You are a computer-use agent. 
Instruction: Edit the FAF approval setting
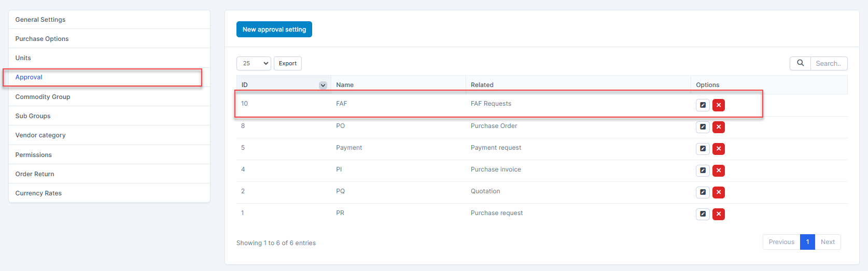(703, 105)
